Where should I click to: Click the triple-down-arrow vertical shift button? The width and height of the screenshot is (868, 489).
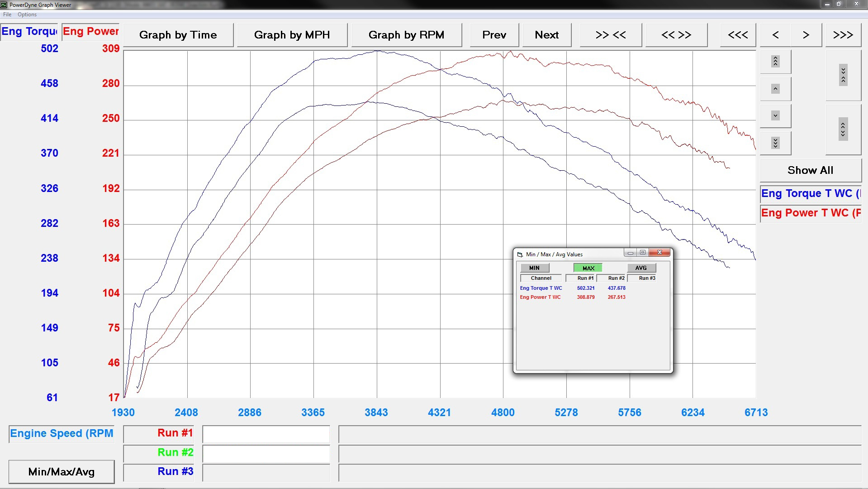click(775, 143)
